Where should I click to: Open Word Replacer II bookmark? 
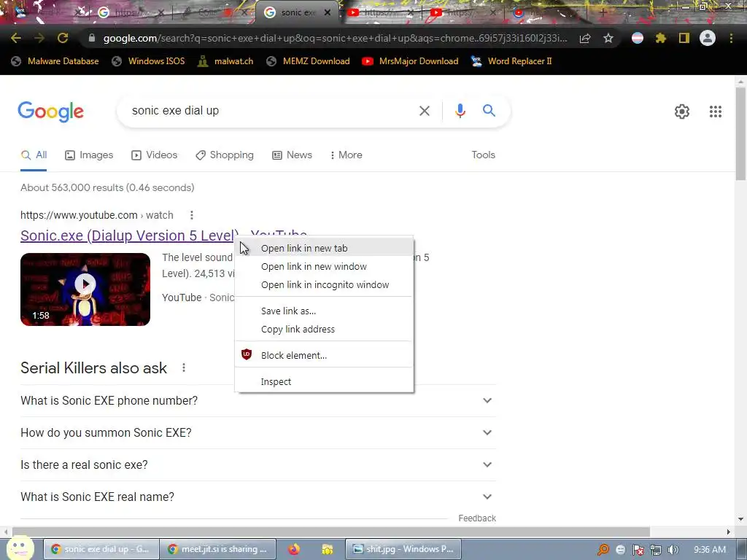(x=511, y=61)
